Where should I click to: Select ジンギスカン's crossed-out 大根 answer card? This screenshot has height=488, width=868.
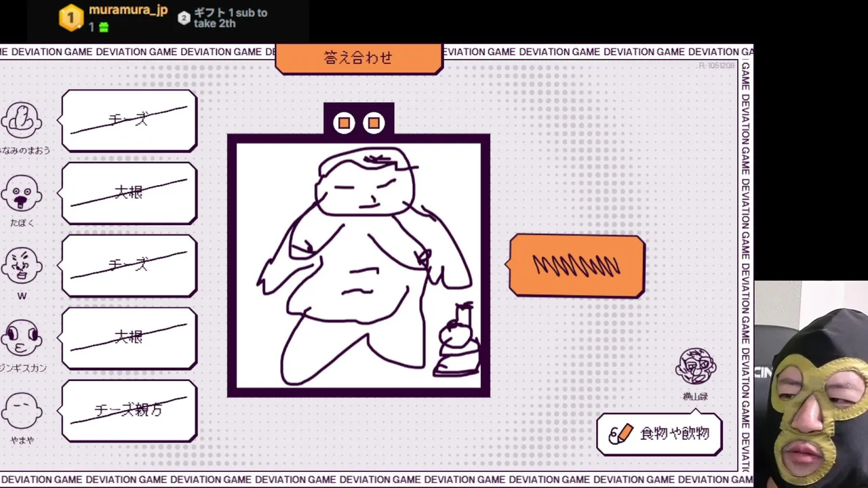[129, 338]
